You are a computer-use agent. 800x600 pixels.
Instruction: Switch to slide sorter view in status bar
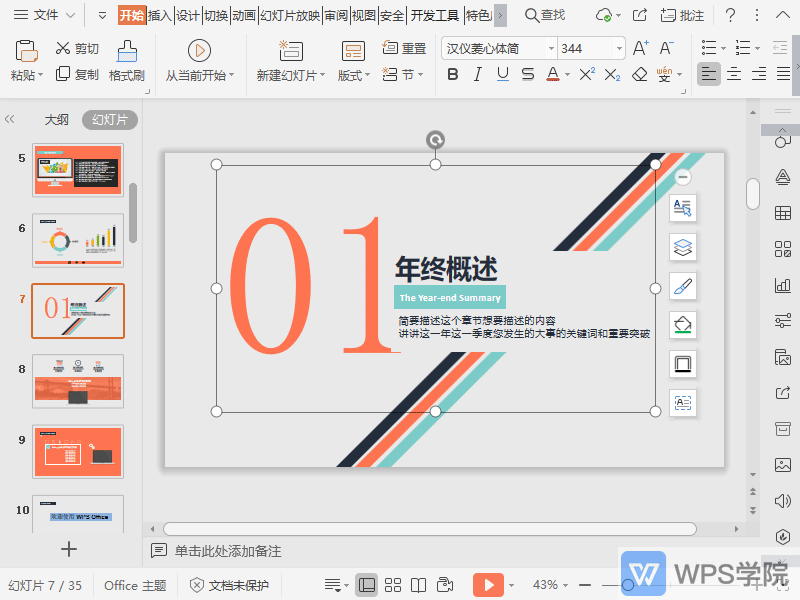pyautogui.click(x=393, y=584)
